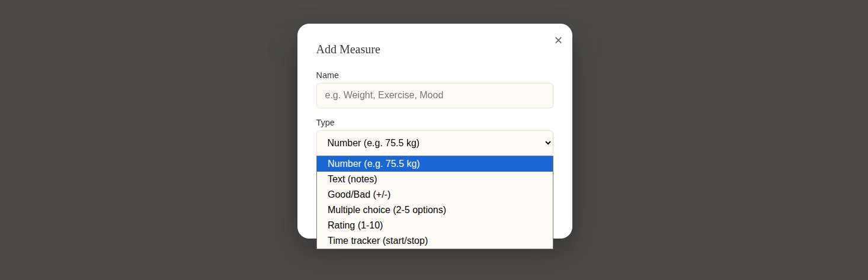Select the highlighted Number (e.g. 75.5 kg) option

[374, 164]
